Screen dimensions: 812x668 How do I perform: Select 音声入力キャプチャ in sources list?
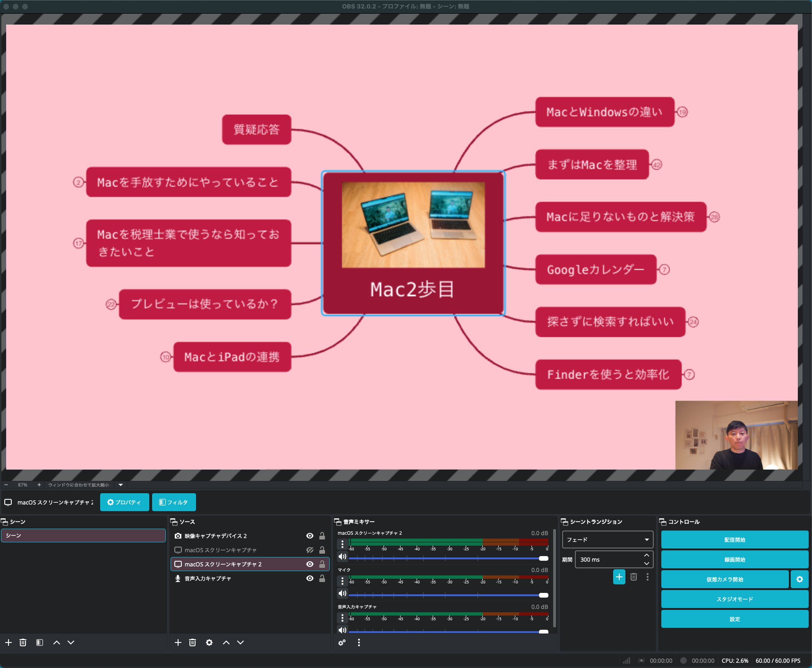click(208, 578)
